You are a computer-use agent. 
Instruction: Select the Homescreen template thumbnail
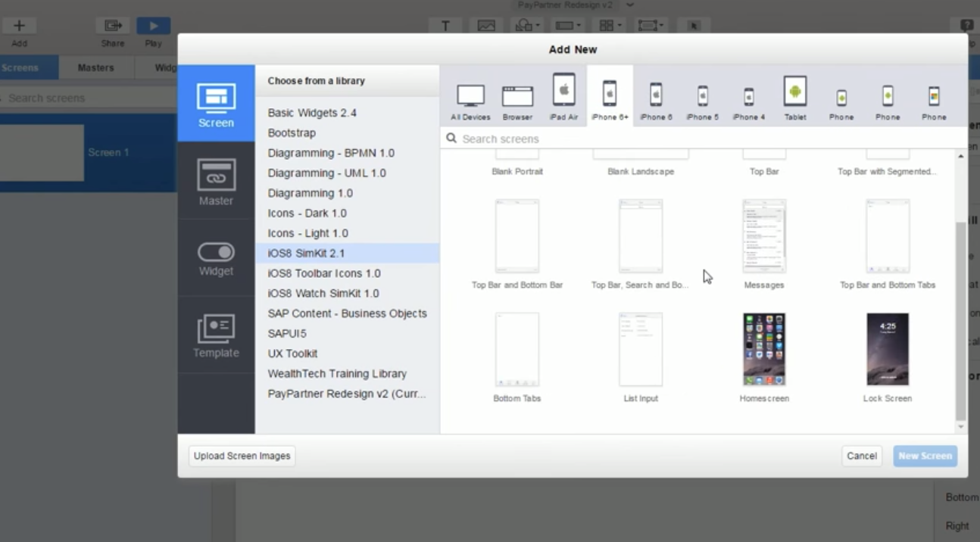tap(763, 349)
